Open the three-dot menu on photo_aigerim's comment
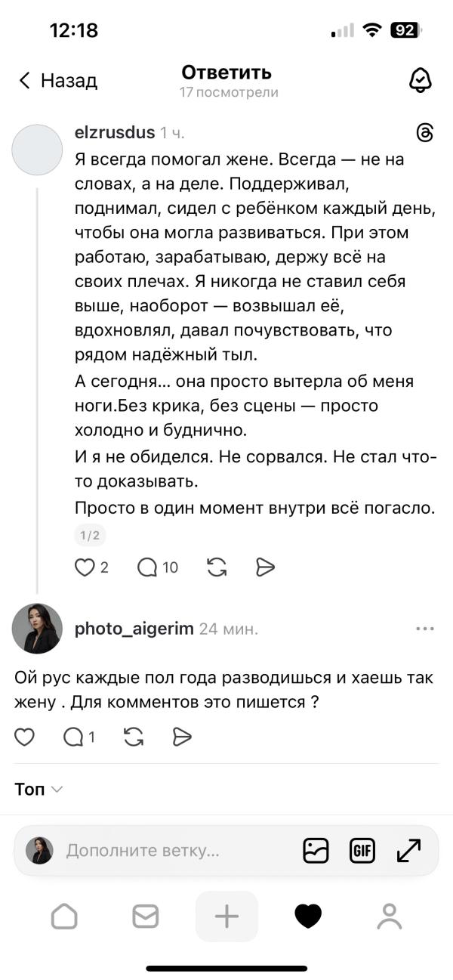Viewport: 453px width, 980px height. pos(425,628)
